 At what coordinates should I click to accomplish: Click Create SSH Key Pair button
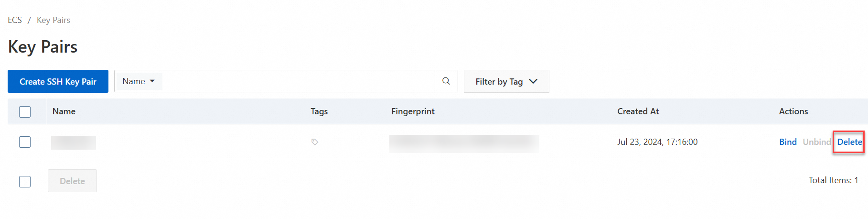(58, 81)
